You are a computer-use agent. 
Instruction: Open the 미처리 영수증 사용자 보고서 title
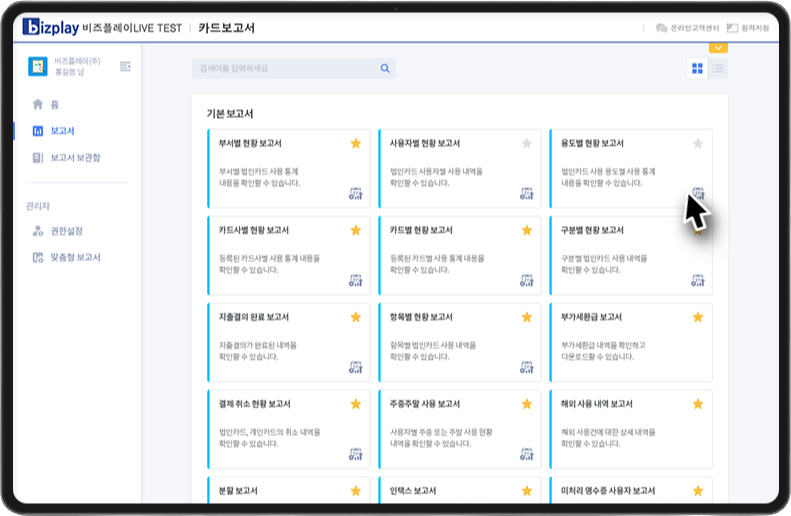pos(608,491)
